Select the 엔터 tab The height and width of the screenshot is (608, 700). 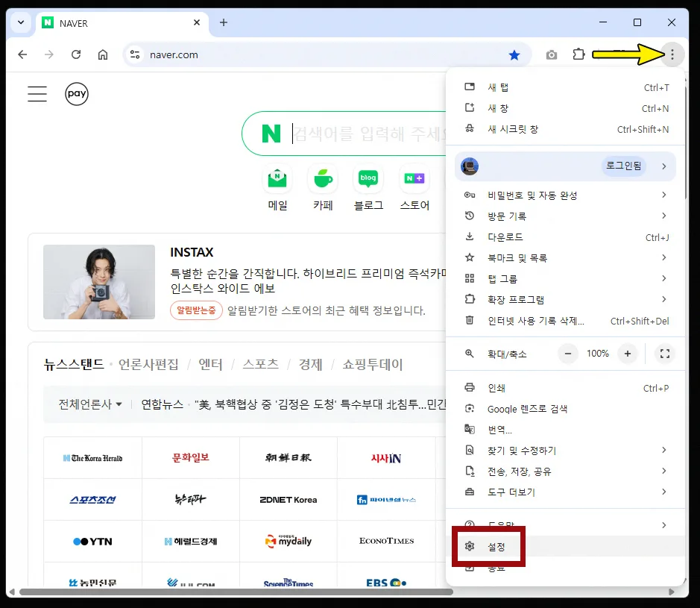point(210,364)
